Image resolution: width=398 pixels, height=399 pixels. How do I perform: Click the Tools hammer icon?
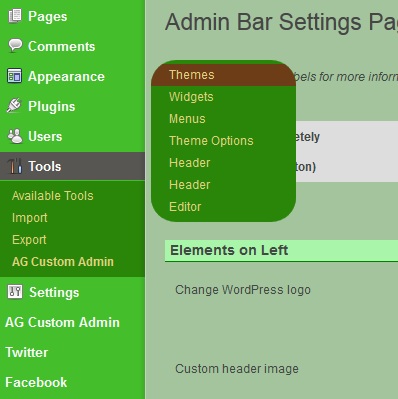click(x=15, y=166)
